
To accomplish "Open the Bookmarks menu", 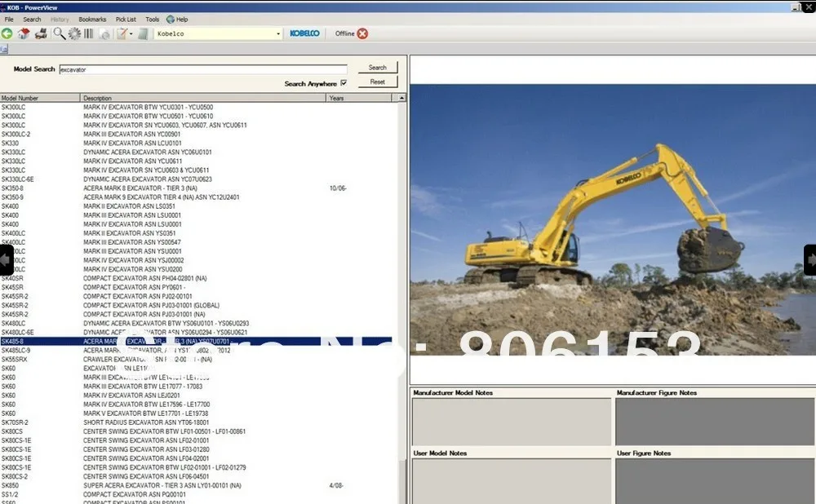I will pyautogui.click(x=92, y=20).
